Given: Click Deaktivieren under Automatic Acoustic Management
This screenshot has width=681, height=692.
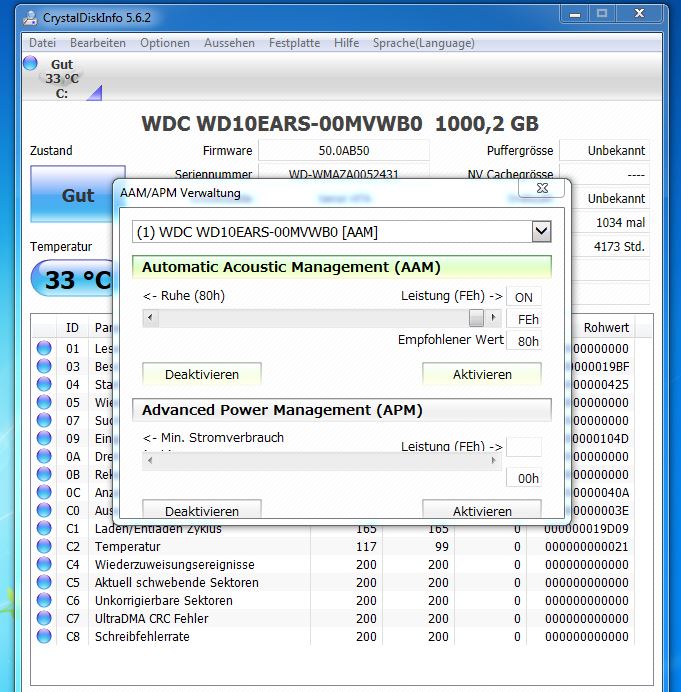Looking at the screenshot, I should click(202, 374).
